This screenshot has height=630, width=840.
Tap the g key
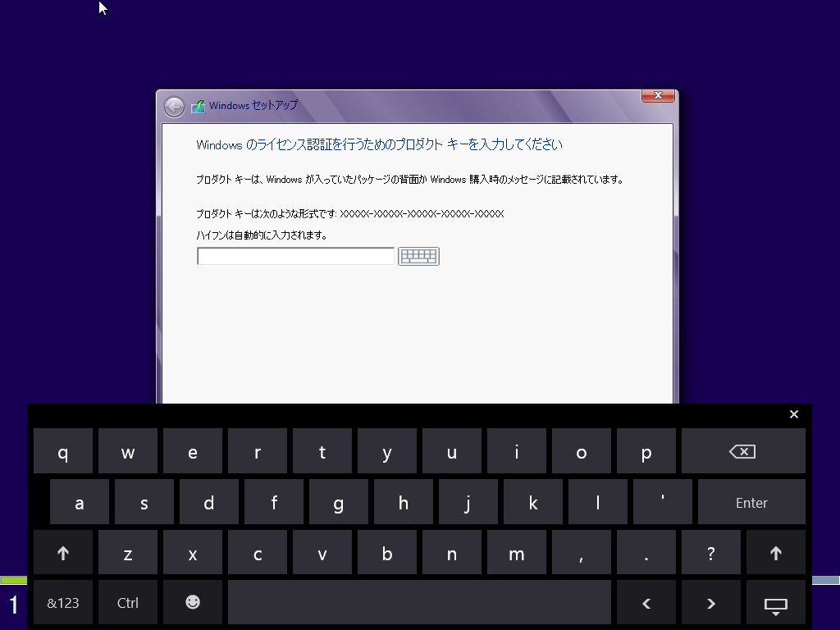(339, 502)
